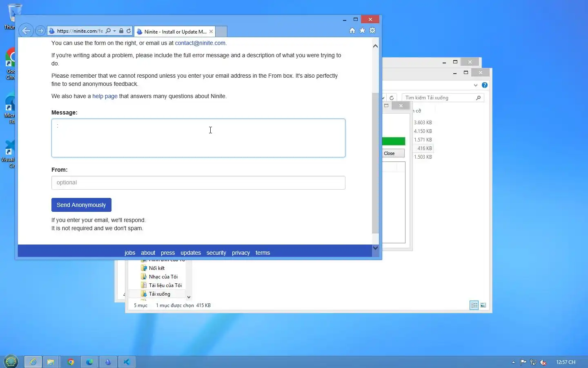Launch Microsoft Edge from the taskbar

(89, 362)
